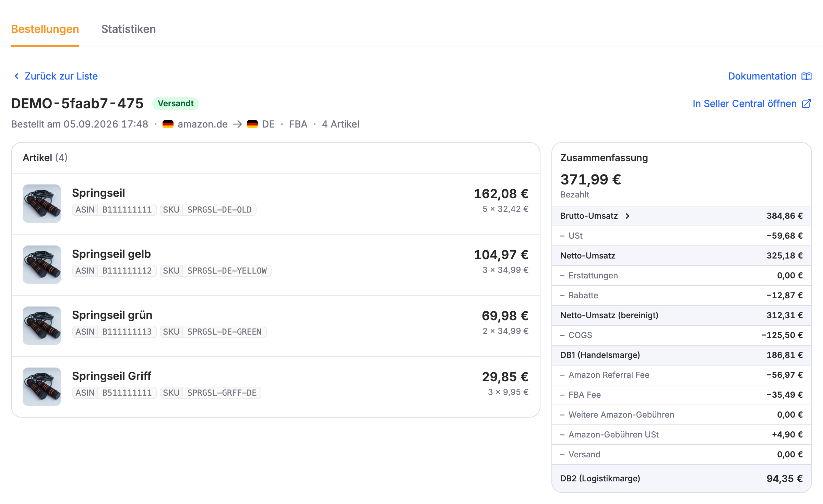Click the ASIN B111111113 tag
This screenshot has width=823, height=504.
click(x=114, y=332)
